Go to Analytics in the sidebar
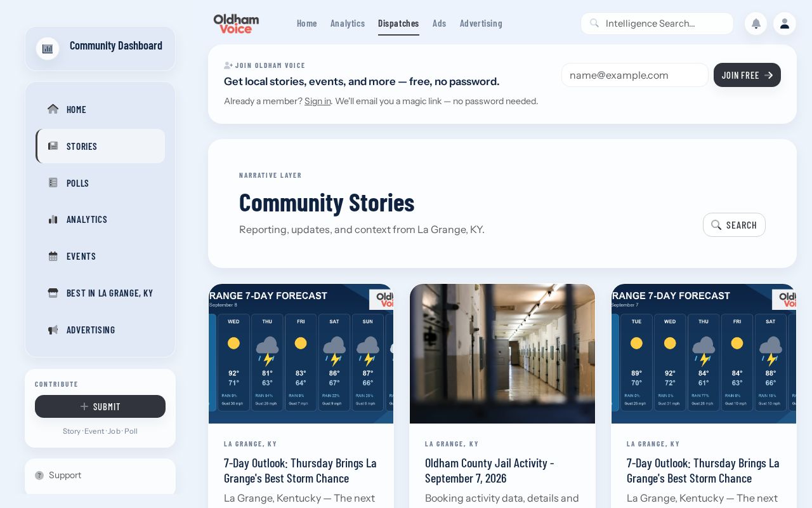The image size is (812, 508). 100,219
